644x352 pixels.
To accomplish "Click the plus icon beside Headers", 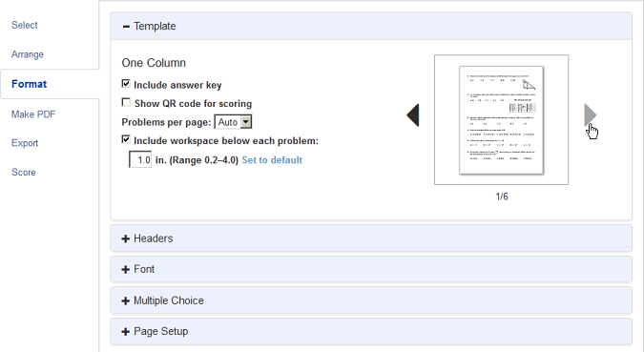I will tap(126, 238).
